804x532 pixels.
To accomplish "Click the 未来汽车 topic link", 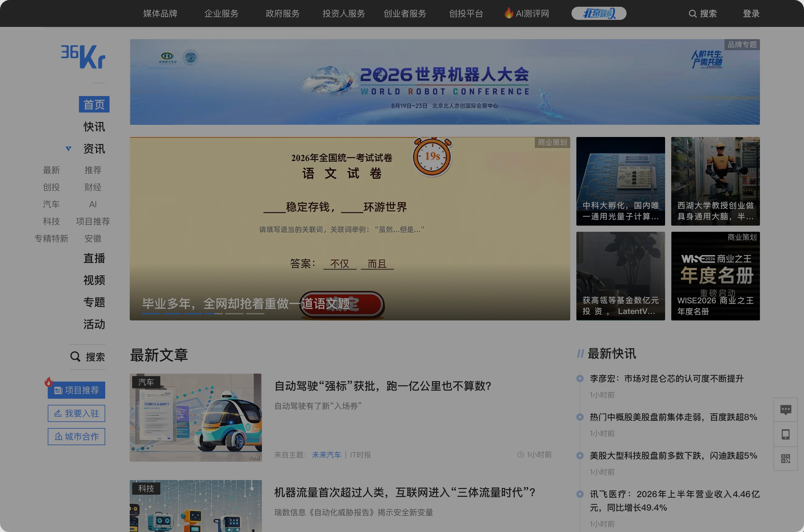I will tap(327, 455).
